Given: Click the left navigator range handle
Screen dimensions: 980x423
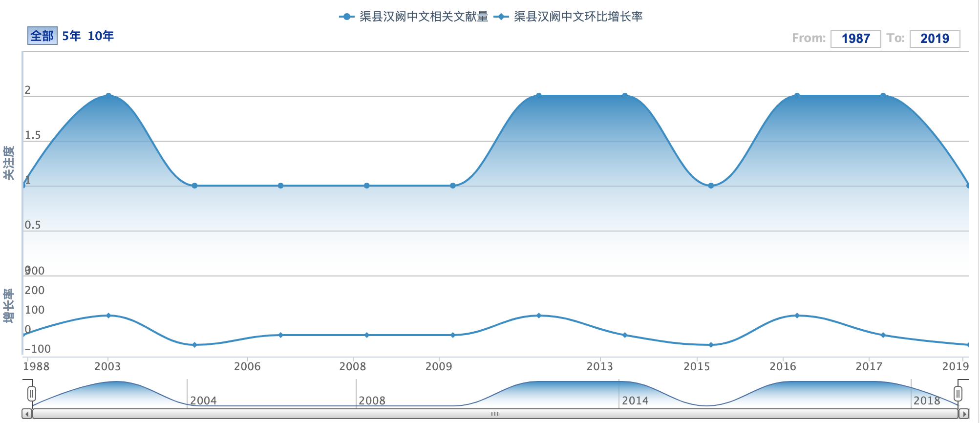Looking at the screenshot, I should [32, 393].
